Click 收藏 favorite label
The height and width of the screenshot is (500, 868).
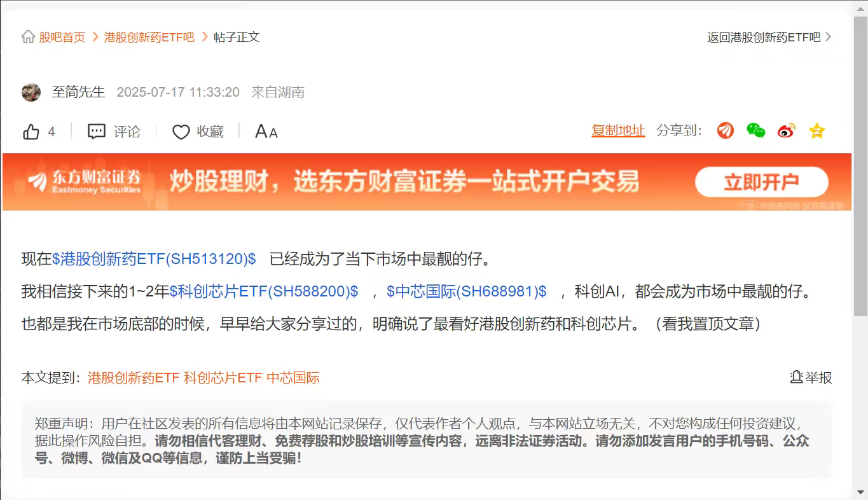[x=210, y=132]
